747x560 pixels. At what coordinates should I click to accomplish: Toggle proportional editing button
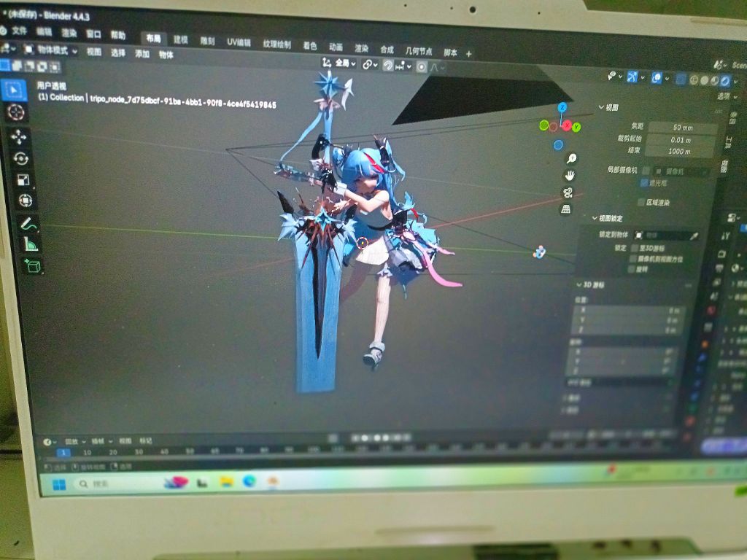[422, 67]
